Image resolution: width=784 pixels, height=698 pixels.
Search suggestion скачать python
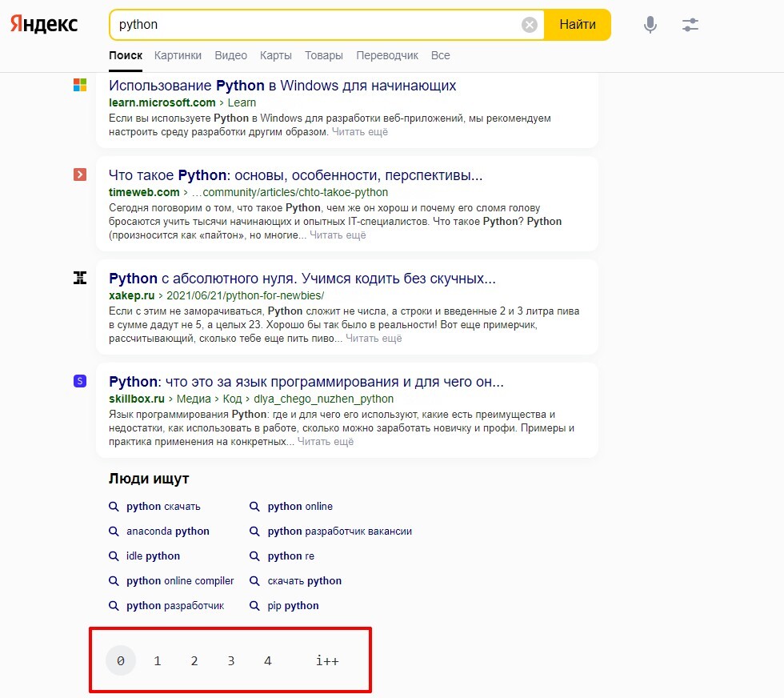tap(305, 581)
